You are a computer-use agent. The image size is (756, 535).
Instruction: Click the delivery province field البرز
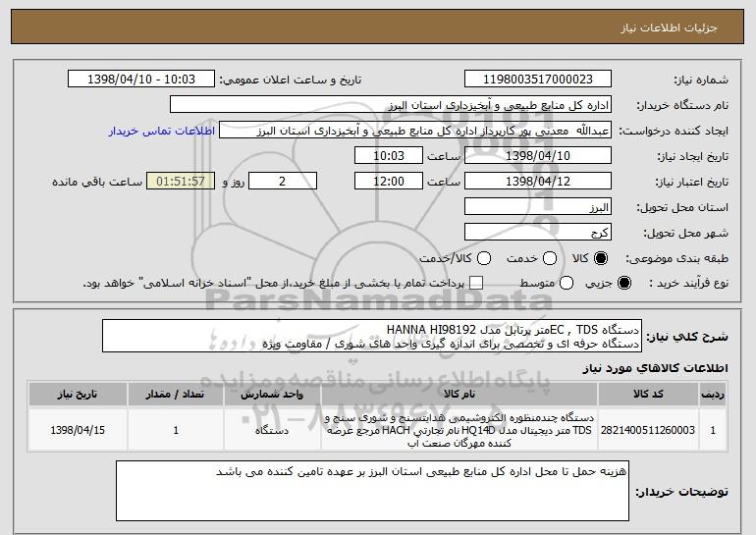(x=538, y=207)
